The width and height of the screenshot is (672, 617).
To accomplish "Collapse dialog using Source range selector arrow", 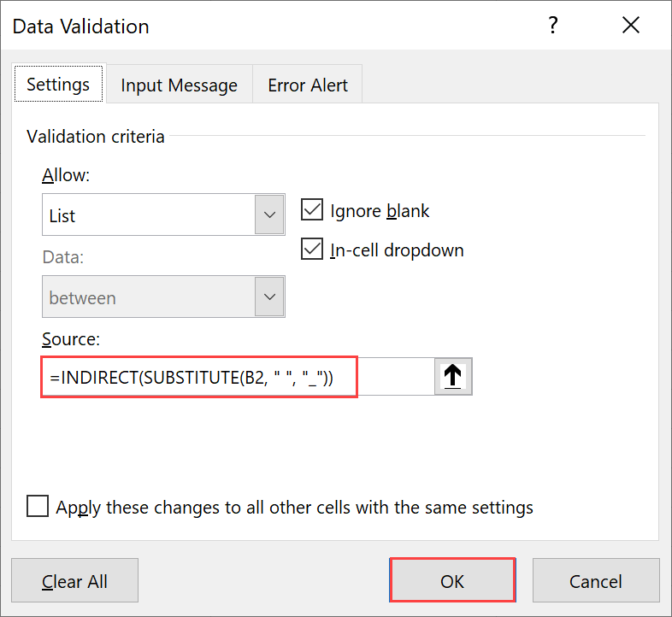I will click(x=453, y=376).
